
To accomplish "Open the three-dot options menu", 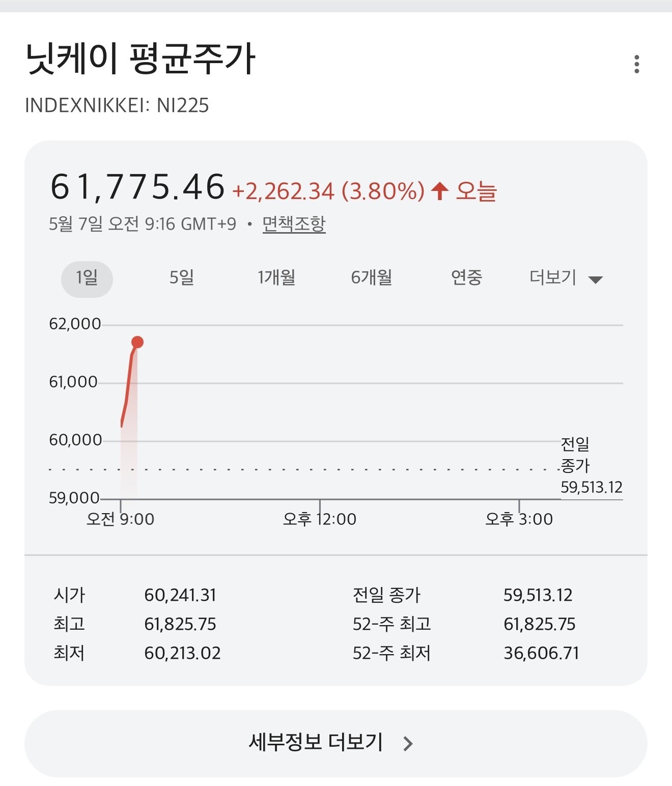I will click(x=636, y=64).
